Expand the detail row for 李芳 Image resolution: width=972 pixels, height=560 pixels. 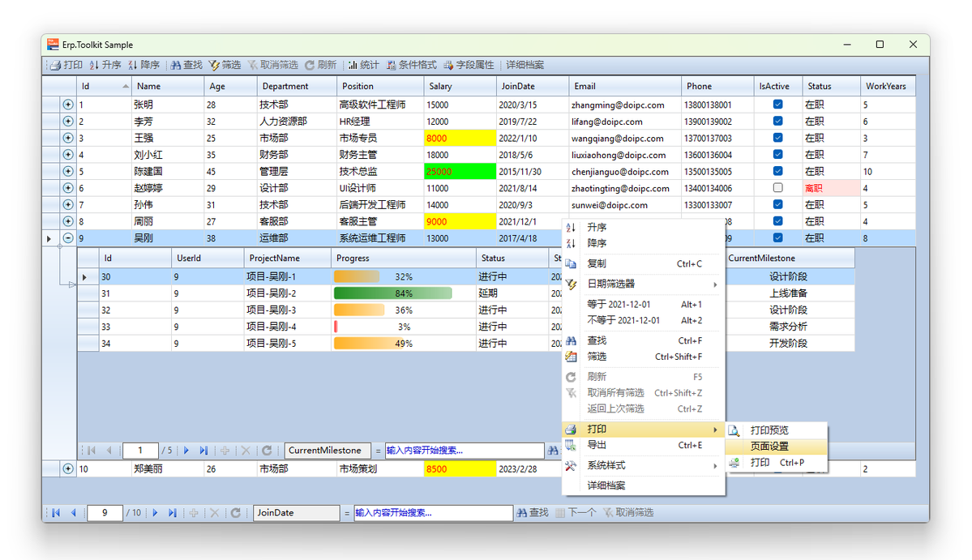(67, 121)
